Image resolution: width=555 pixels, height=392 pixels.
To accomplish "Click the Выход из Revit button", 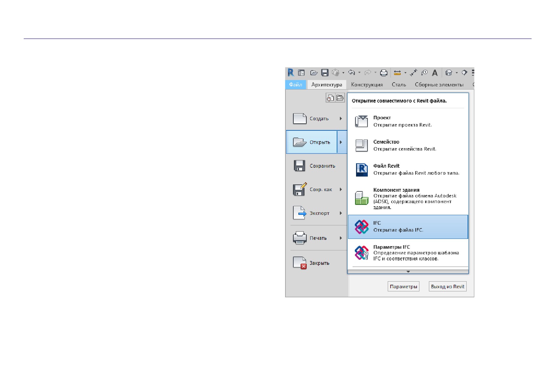I will 448,286.
